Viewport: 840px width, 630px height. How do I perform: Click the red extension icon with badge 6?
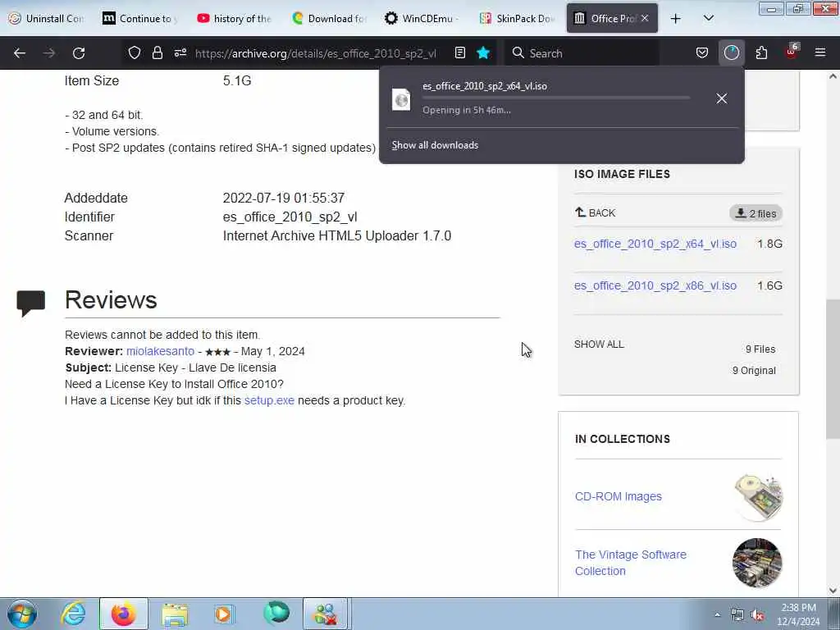(792, 52)
